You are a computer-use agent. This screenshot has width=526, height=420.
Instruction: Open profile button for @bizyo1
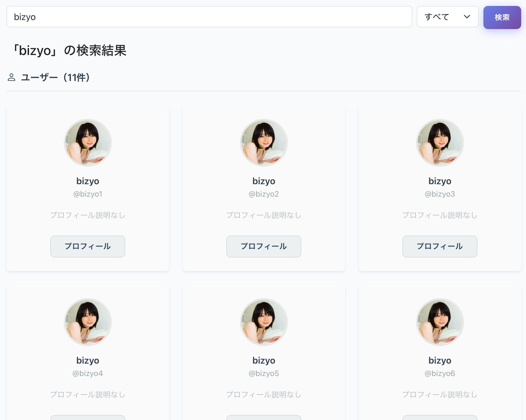[x=88, y=247]
